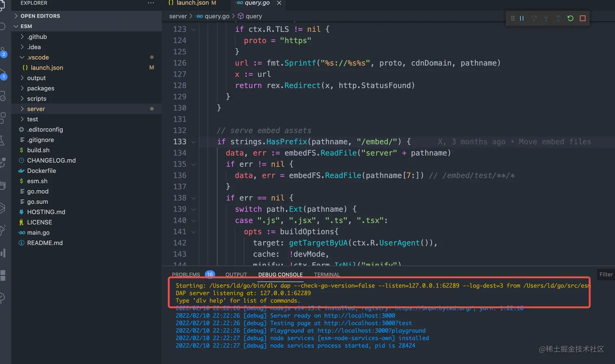
Task: Click the debug console Filter field
Action: 605,275
